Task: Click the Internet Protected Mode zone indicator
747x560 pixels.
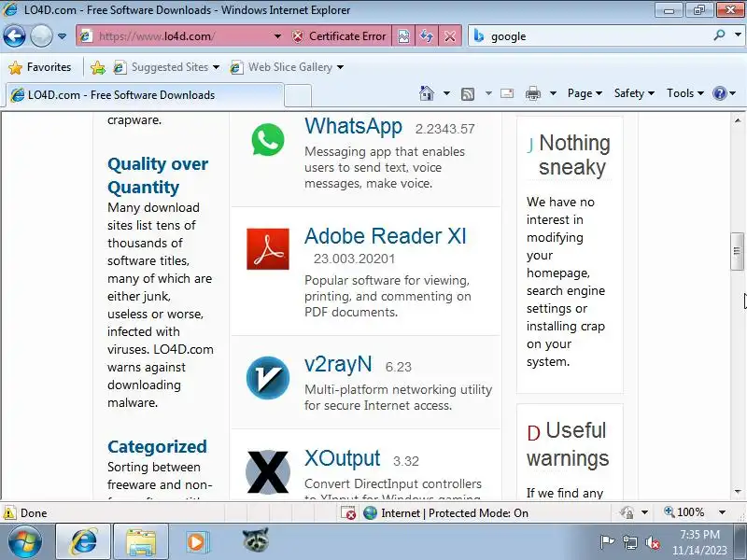Action: 446,512
